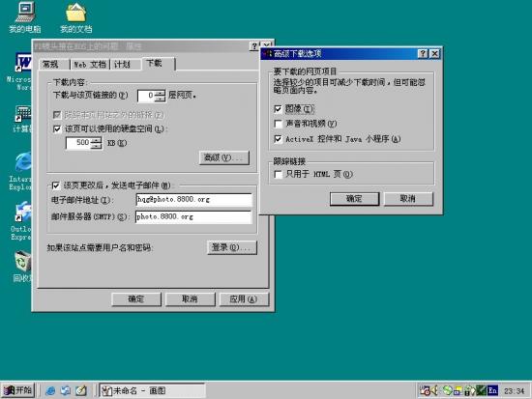Image resolution: width=532 pixels, height=399 pixels.
Task: Toggle 该页更改后，发送电子邮件 checkbox
Action: coord(56,185)
